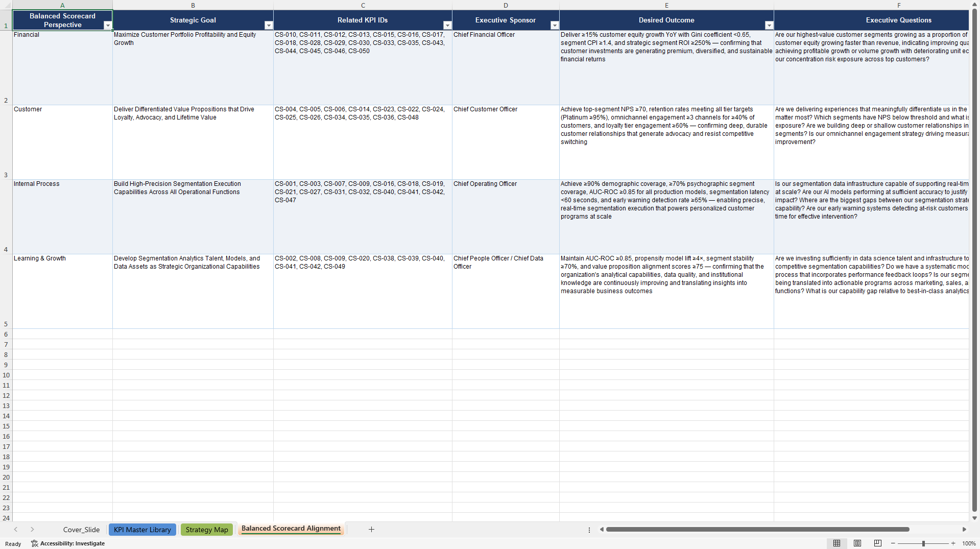Add a new sheet with plus button
The image size is (980, 549).
click(x=371, y=530)
